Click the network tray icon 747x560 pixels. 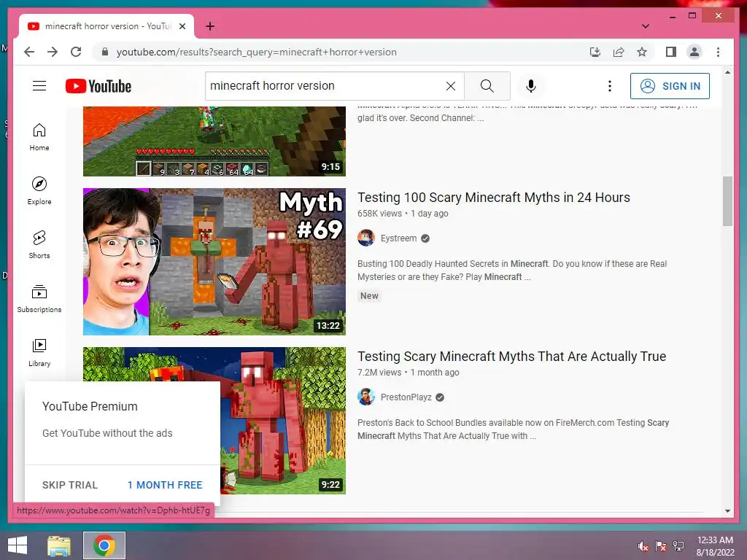point(678,546)
